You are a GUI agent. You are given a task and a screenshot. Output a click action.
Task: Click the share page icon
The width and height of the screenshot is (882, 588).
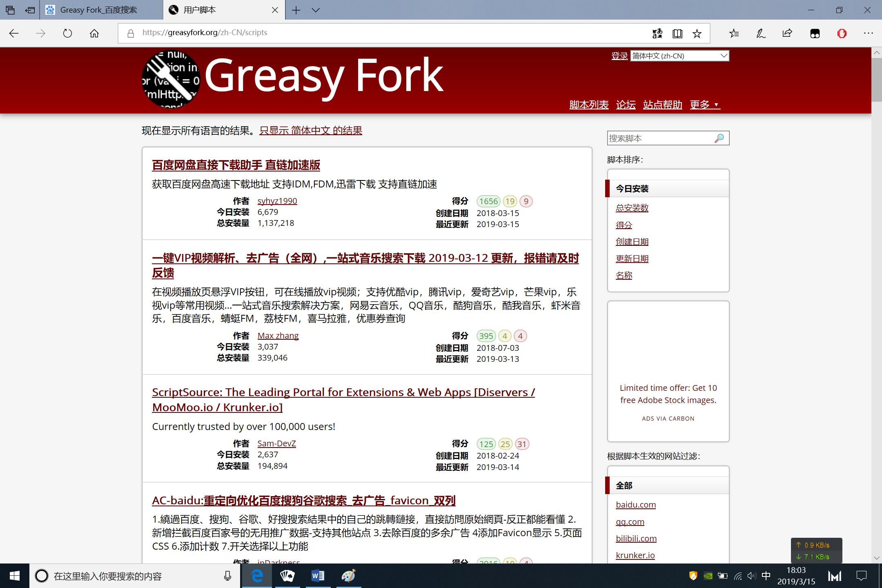pos(787,33)
